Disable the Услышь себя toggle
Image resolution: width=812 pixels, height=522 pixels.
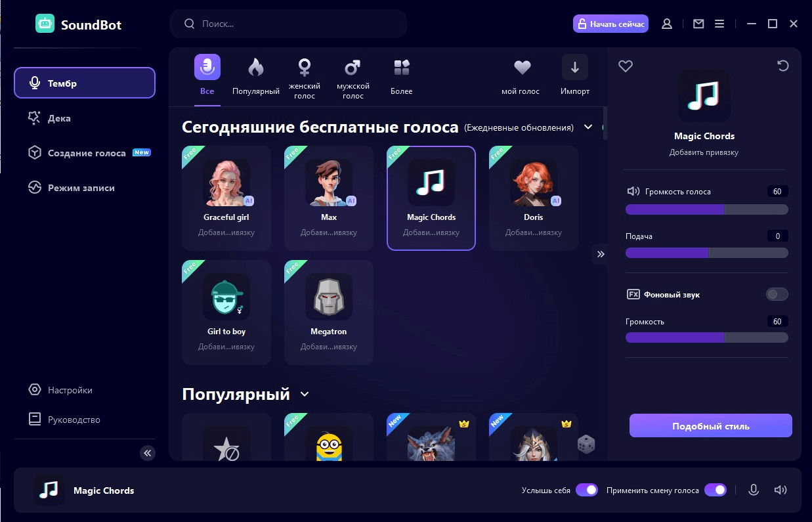point(586,489)
